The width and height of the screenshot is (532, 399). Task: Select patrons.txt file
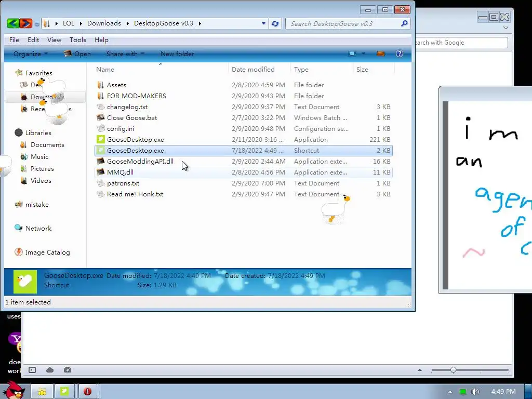(x=244, y=183)
